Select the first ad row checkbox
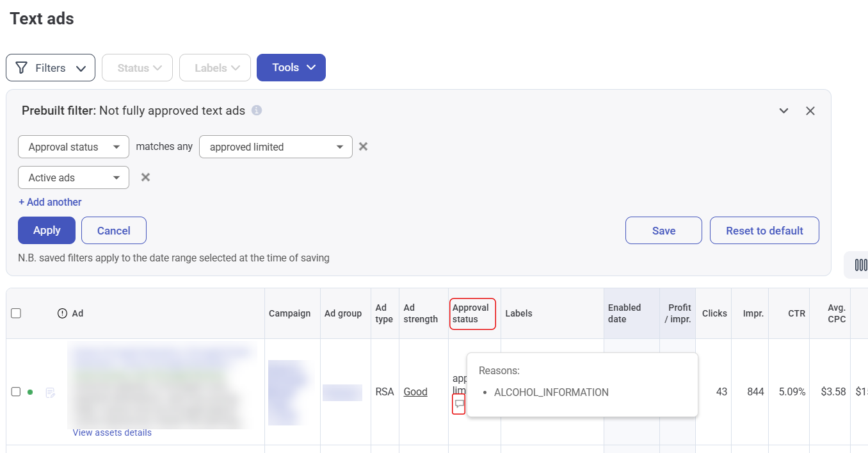Screen dimensions: 868x453 coord(16,392)
